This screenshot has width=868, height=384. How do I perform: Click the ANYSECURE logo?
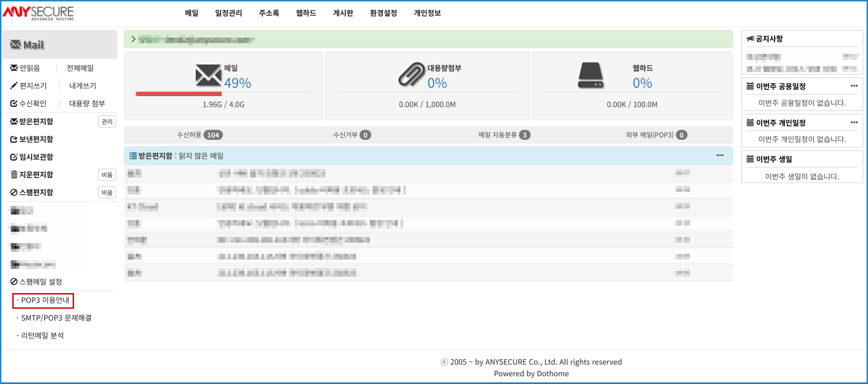(x=38, y=12)
